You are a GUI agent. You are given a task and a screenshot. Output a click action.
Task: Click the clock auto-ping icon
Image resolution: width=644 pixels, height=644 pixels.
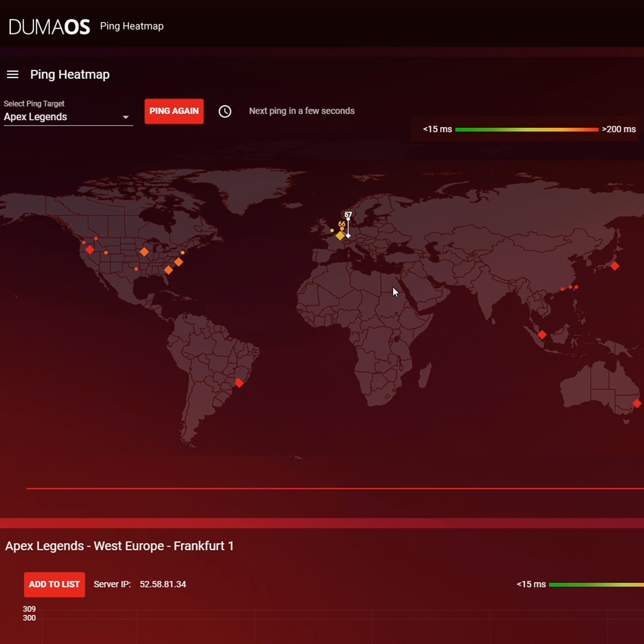[x=225, y=111]
